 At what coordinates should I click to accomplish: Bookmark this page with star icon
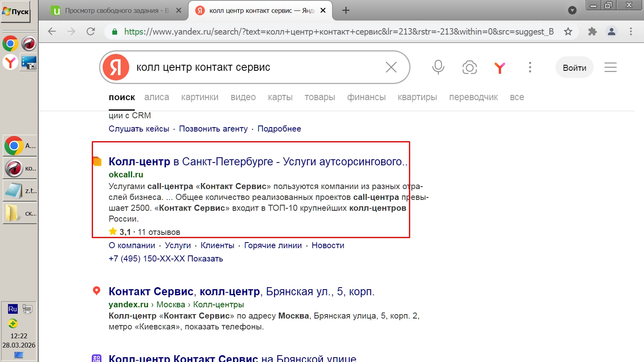(x=568, y=31)
